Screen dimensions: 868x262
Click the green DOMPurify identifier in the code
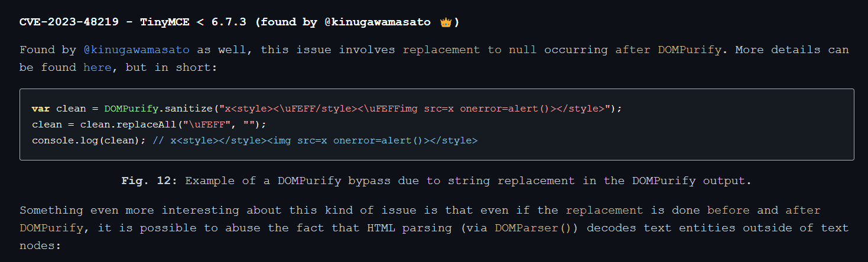(x=132, y=109)
